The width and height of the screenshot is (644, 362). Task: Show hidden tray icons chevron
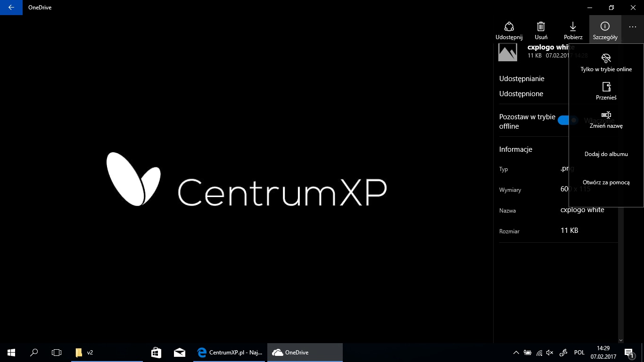pyautogui.click(x=516, y=352)
